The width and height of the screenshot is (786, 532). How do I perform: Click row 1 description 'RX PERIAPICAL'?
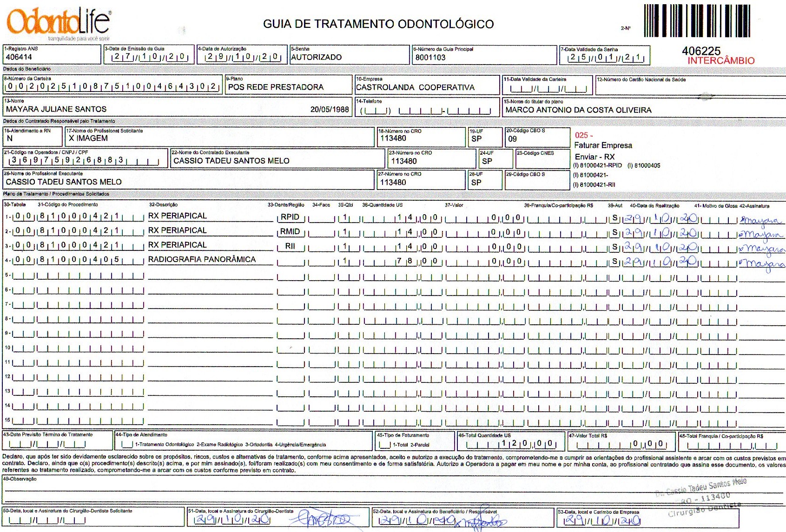[x=178, y=216]
